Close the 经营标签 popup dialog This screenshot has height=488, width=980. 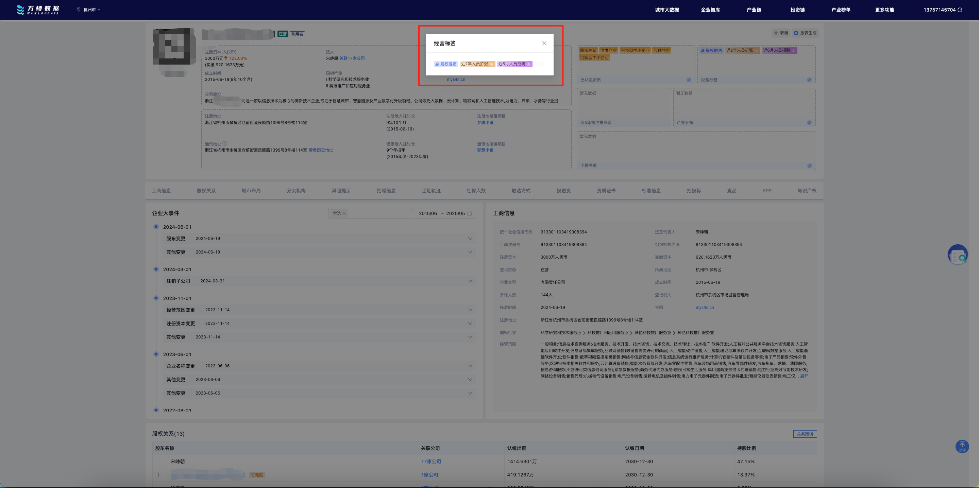click(x=544, y=43)
